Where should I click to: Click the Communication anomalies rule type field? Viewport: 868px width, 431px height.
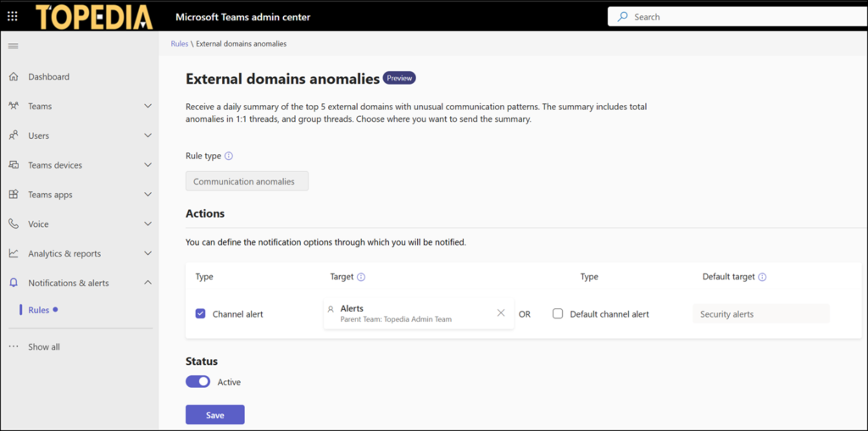[x=247, y=181]
